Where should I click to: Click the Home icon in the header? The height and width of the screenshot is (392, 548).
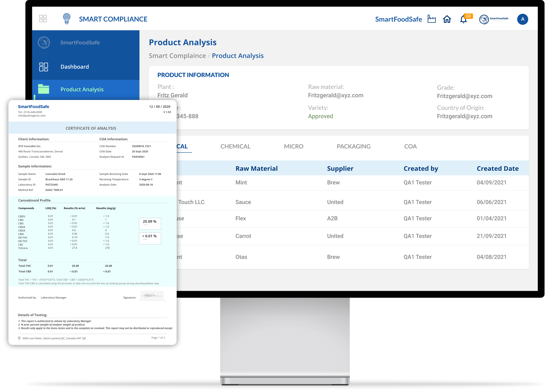[447, 19]
